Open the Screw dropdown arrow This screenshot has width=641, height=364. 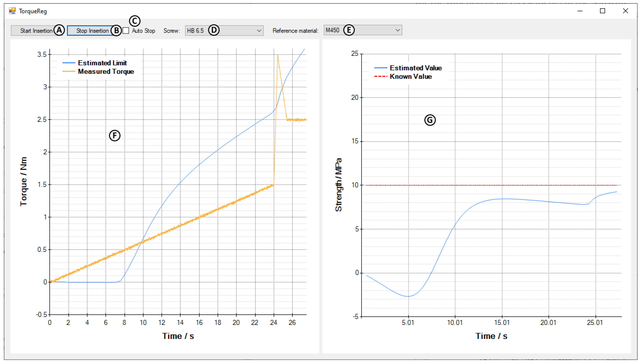tap(259, 31)
